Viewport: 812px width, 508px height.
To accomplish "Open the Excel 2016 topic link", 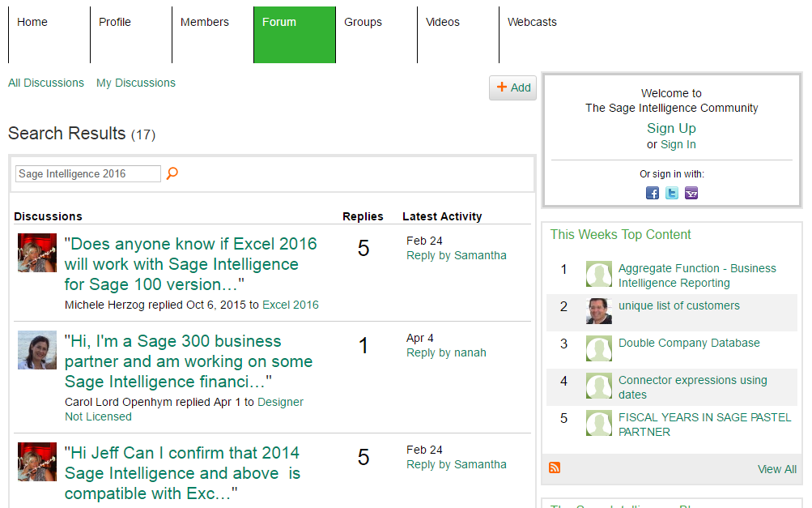I will point(291,305).
